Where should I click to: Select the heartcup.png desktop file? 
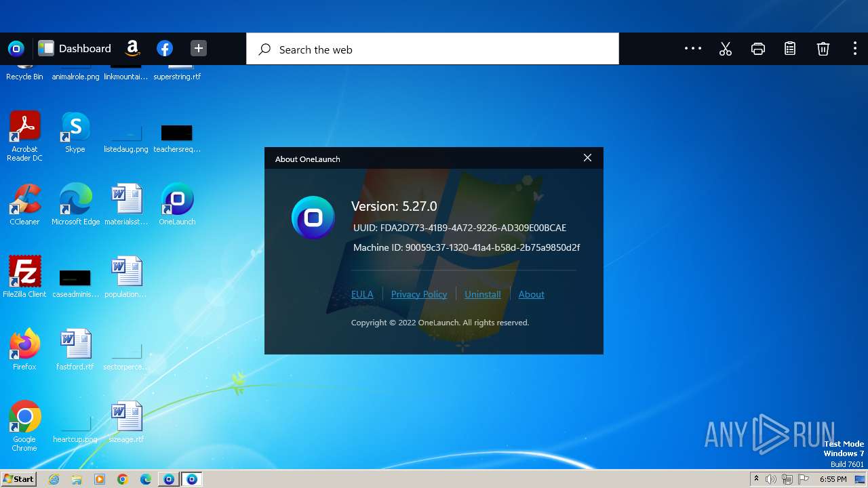click(x=75, y=428)
